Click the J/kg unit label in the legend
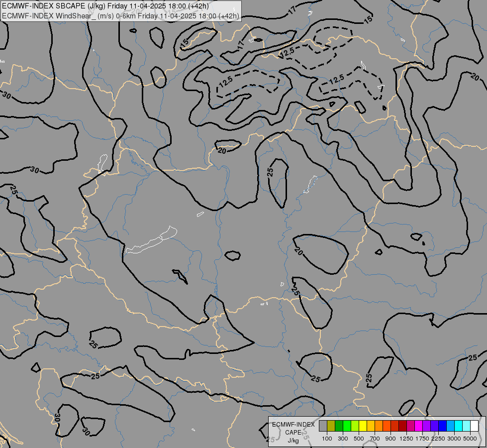The image size is (487, 448). click(293, 441)
